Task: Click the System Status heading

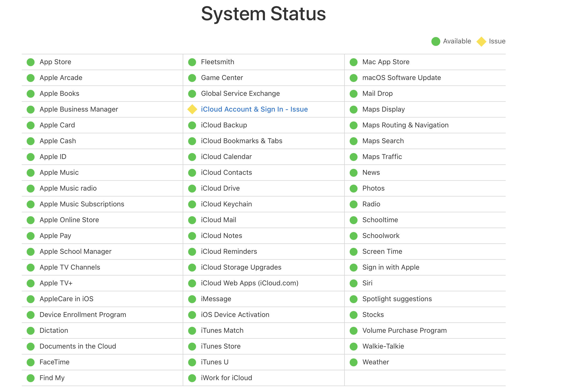Action: pos(263,14)
